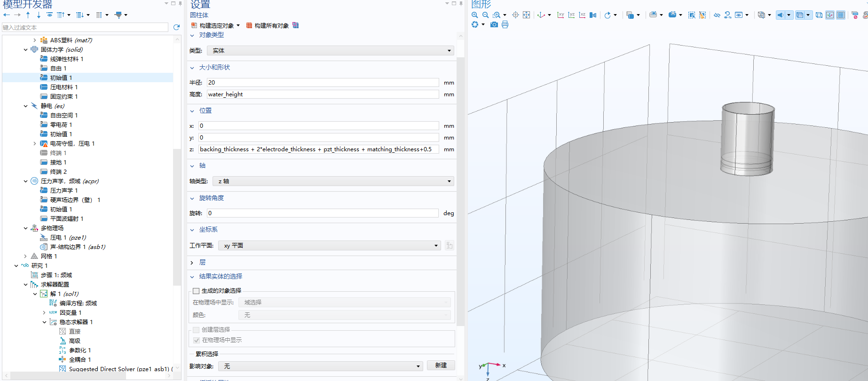Click the 新建 button for cumulative selection
The image size is (868, 381).
coord(441,365)
